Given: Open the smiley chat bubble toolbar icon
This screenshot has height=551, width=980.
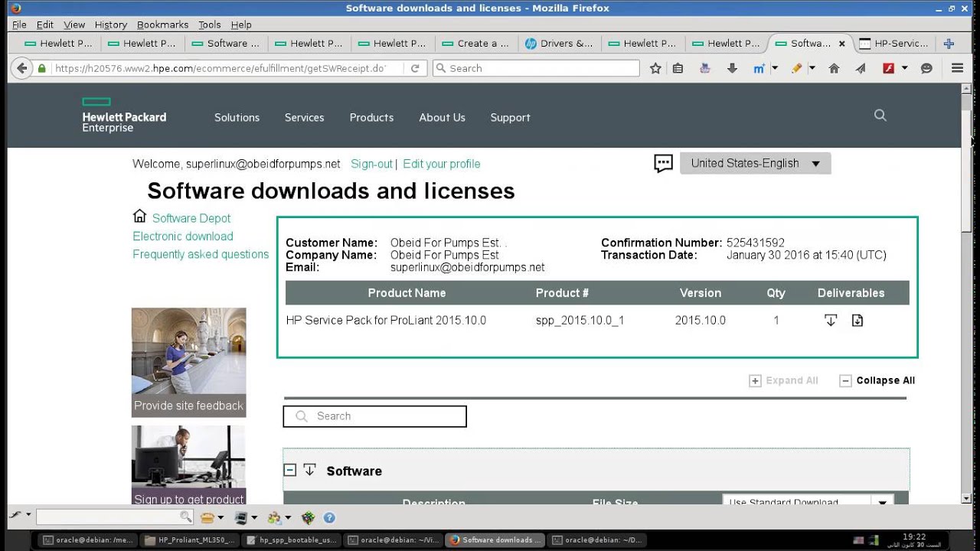Looking at the screenshot, I should (x=926, y=68).
